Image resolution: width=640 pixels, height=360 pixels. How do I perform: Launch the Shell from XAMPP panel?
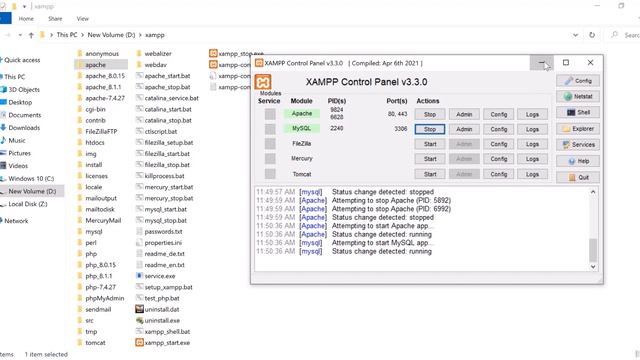pyautogui.click(x=578, y=113)
